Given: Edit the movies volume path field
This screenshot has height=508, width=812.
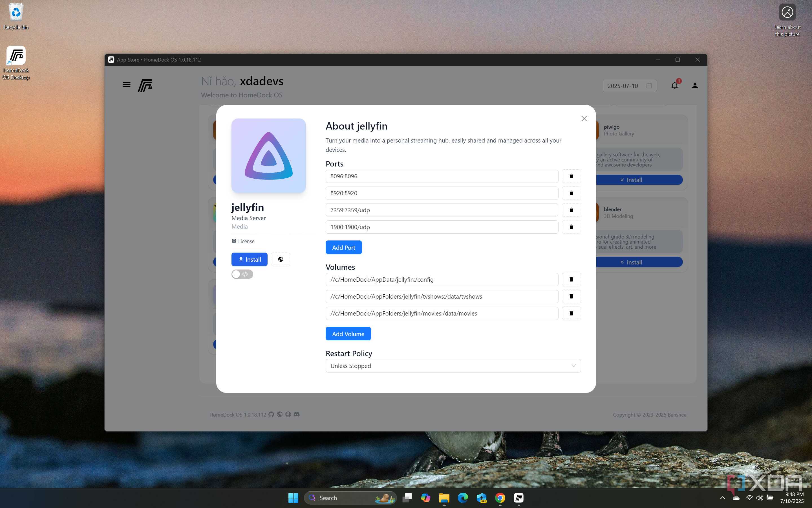Looking at the screenshot, I should click(x=442, y=313).
